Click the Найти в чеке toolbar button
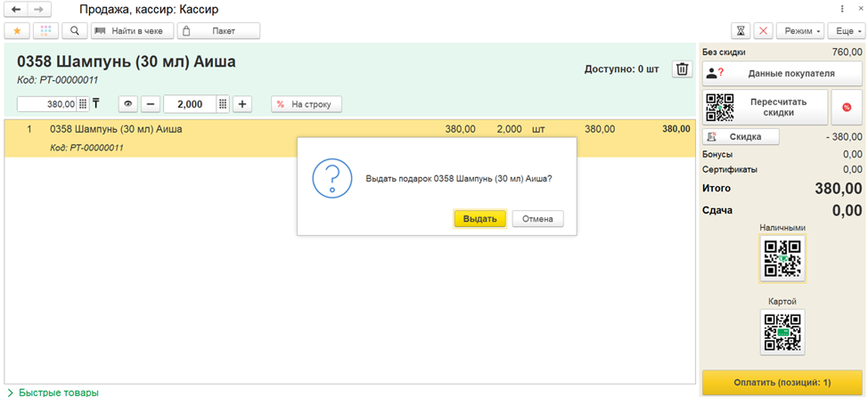 pyautogui.click(x=132, y=31)
